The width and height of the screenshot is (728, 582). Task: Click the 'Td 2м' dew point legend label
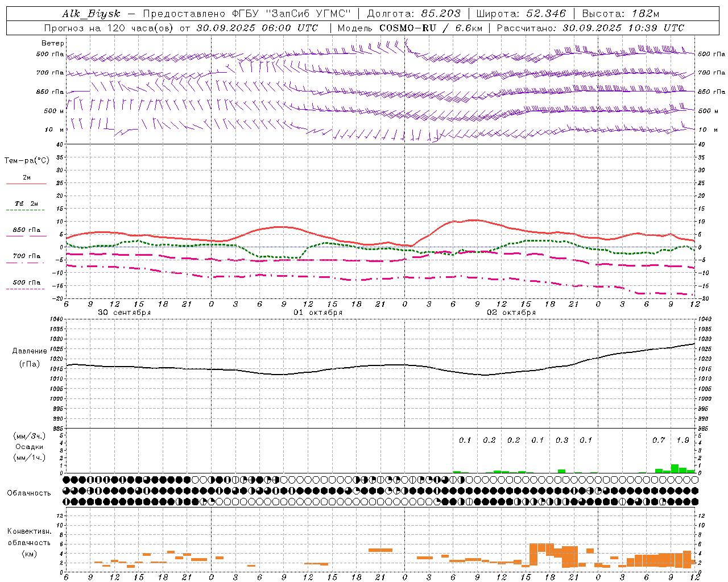(x=27, y=203)
